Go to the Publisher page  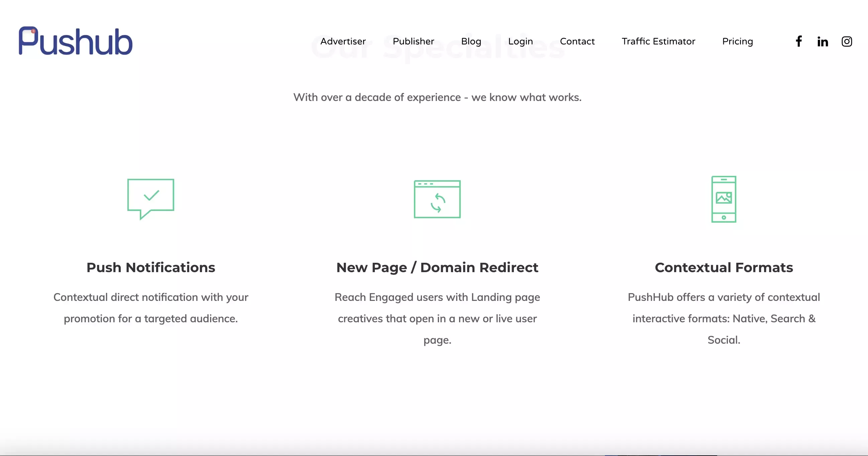pyautogui.click(x=413, y=41)
